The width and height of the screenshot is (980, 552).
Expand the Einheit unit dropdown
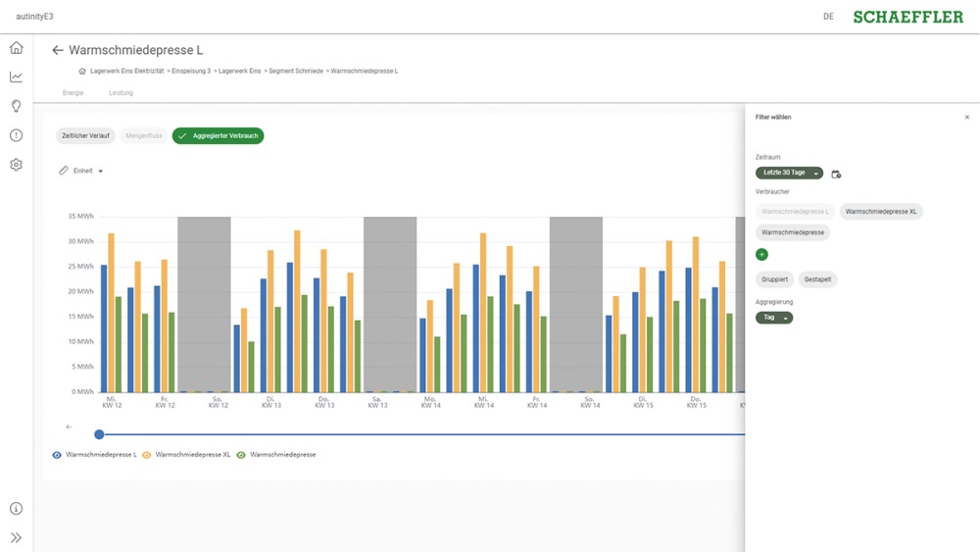click(82, 171)
